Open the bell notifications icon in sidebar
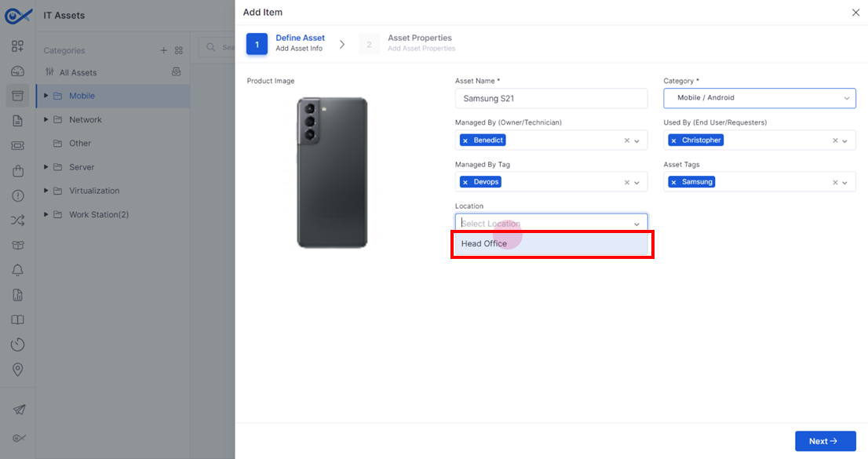868x459 pixels. 18,270
